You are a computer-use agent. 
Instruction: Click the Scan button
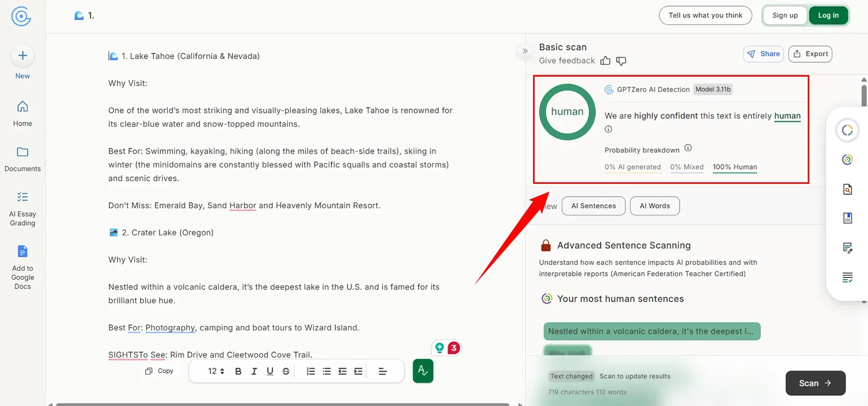click(x=815, y=383)
